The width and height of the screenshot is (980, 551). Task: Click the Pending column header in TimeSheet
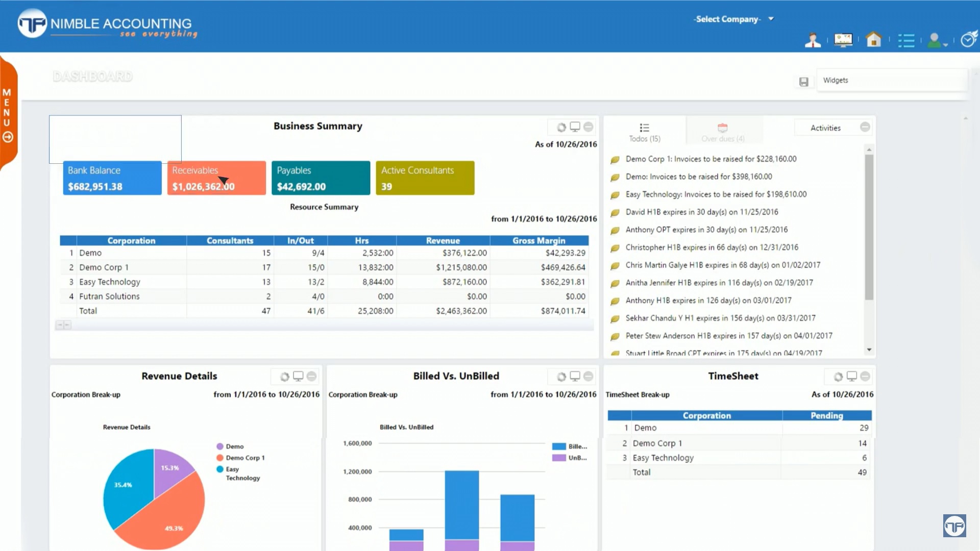[x=827, y=416]
